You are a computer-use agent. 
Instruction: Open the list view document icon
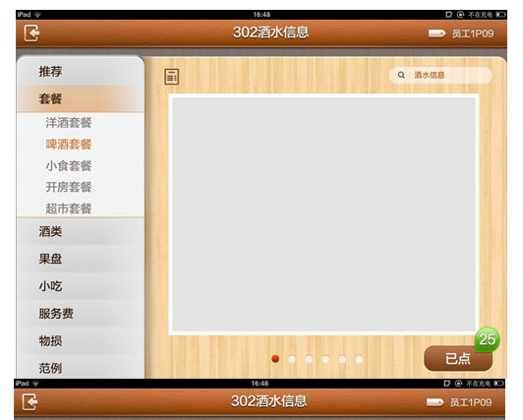[x=172, y=77]
